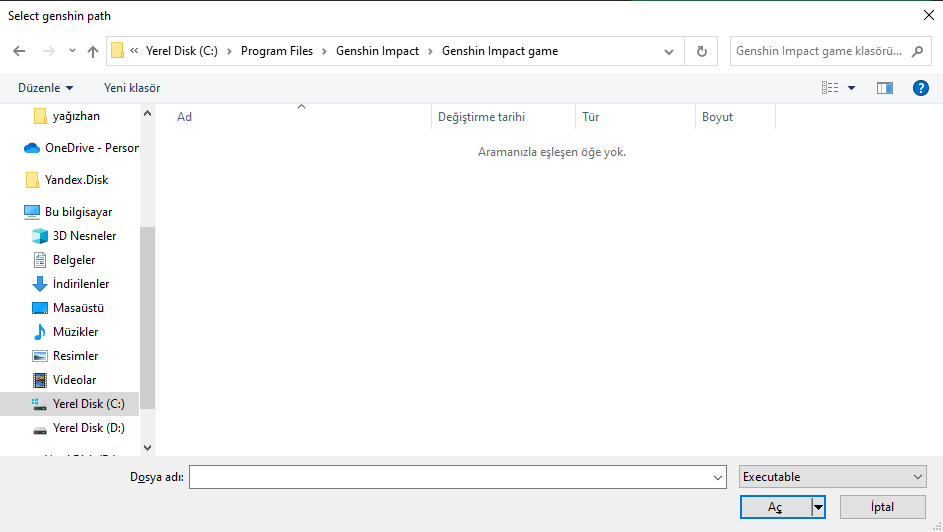
Task: Go up one folder level
Action: [x=93, y=52]
